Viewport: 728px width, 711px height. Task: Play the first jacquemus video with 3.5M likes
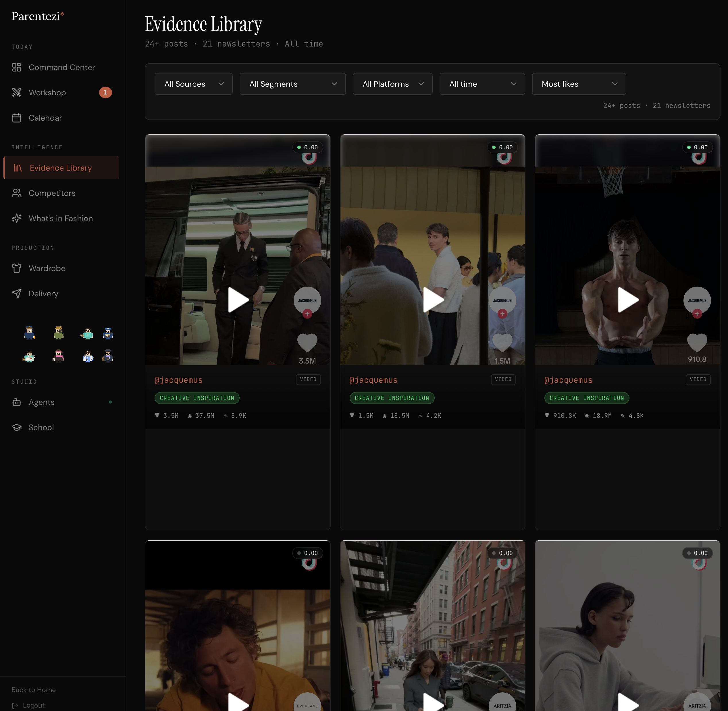(x=238, y=300)
